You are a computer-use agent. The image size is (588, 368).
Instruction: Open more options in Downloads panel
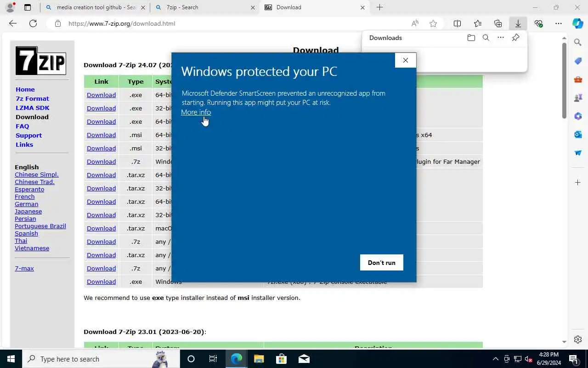coord(501,38)
